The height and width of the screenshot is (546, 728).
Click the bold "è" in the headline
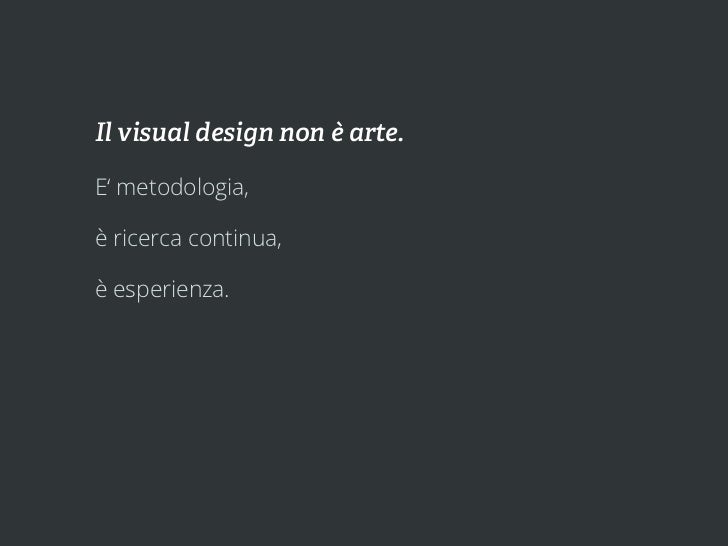337,132
